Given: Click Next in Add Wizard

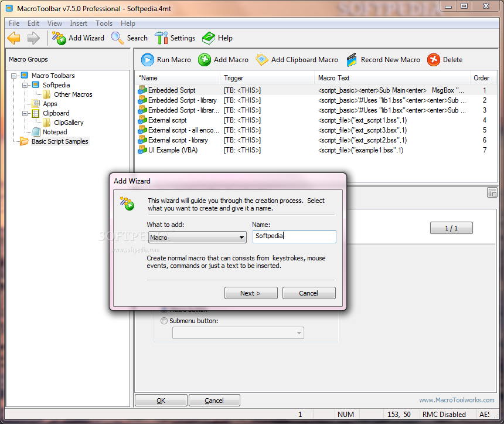Looking at the screenshot, I should point(251,293).
